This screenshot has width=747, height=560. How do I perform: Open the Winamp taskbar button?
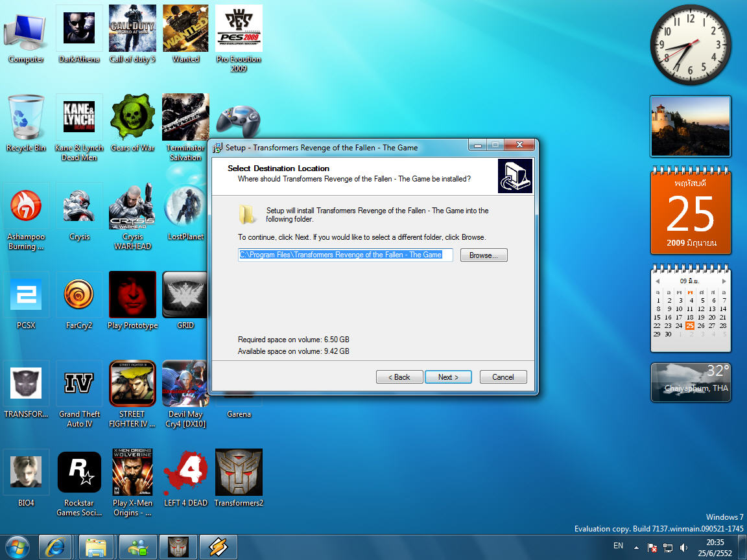218,547
